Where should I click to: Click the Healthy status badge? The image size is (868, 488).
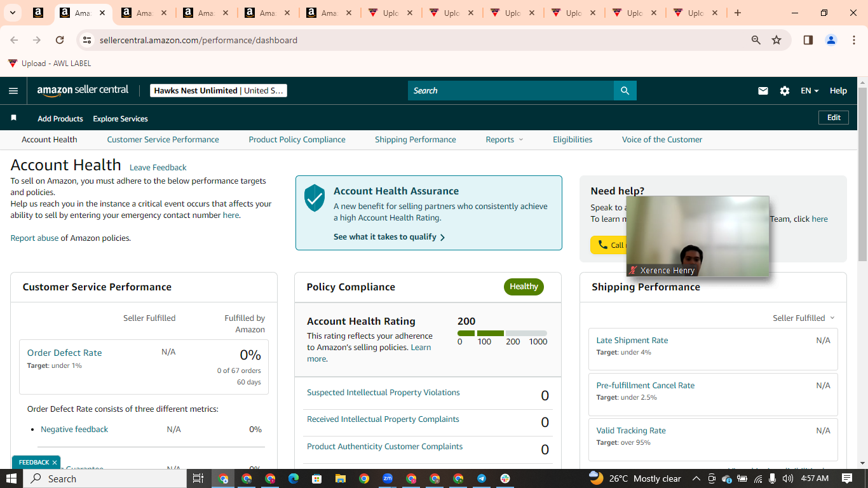coord(524,287)
